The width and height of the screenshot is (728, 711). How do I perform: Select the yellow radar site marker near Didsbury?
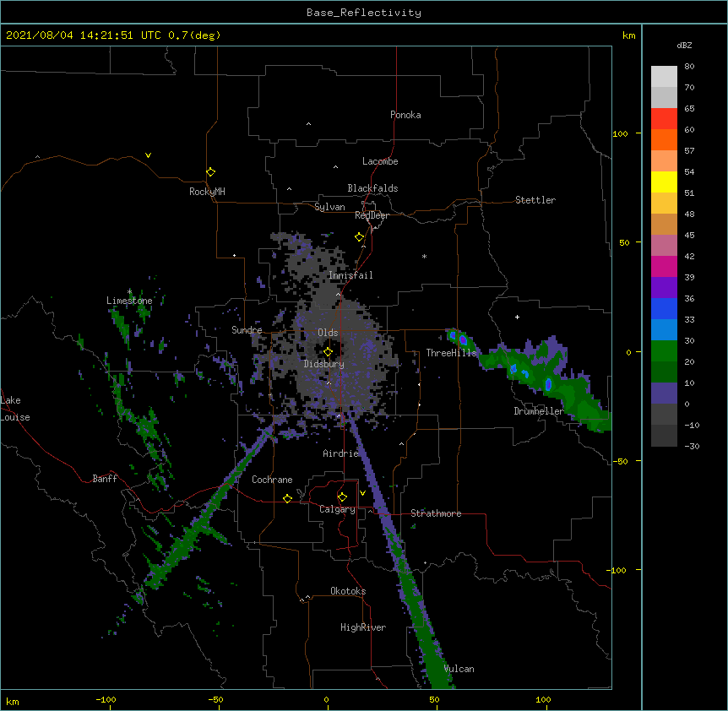tap(328, 352)
